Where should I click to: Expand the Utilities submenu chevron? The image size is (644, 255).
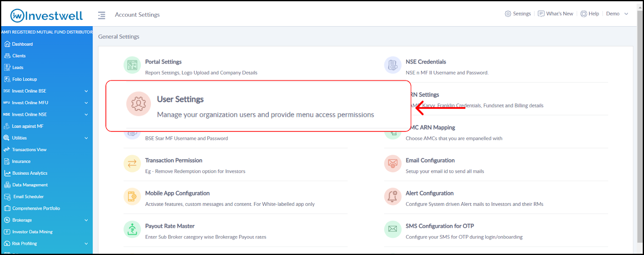86,138
